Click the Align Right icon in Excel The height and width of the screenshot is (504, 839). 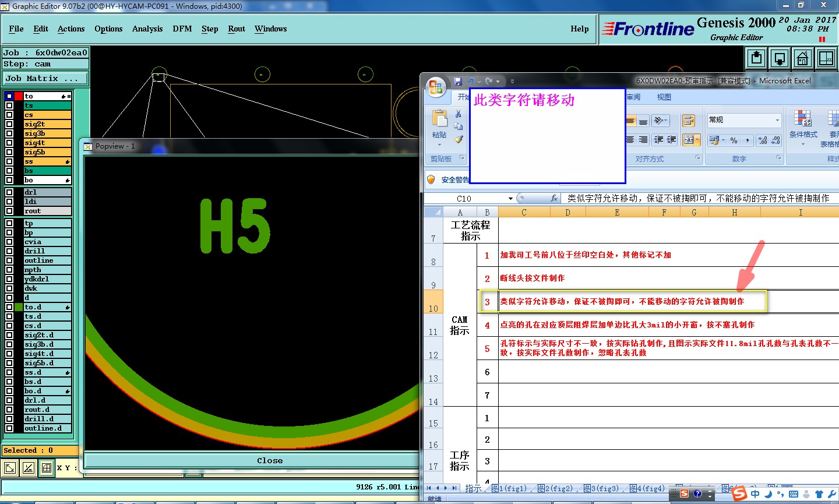point(643,140)
